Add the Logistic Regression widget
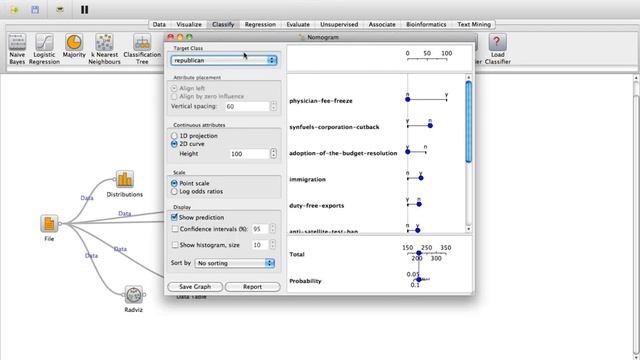This screenshot has width=640, height=360. [44, 49]
